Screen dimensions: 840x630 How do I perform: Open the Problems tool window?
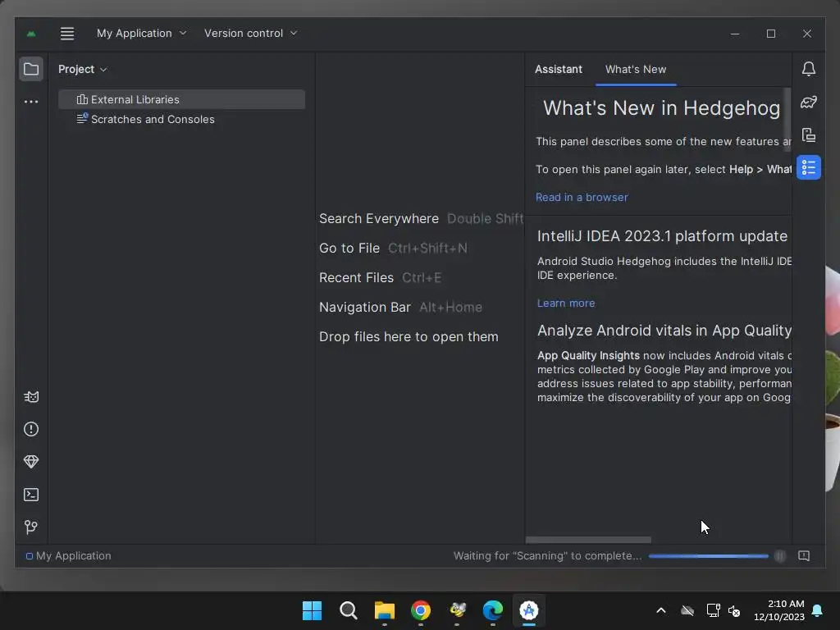click(31, 429)
